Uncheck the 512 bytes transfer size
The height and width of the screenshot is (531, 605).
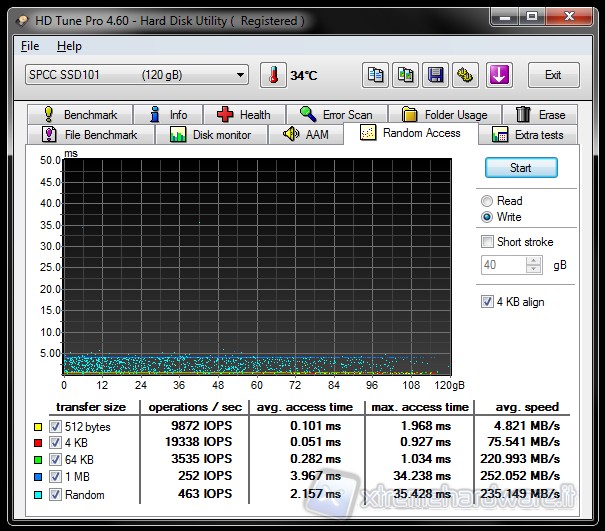point(55,427)
